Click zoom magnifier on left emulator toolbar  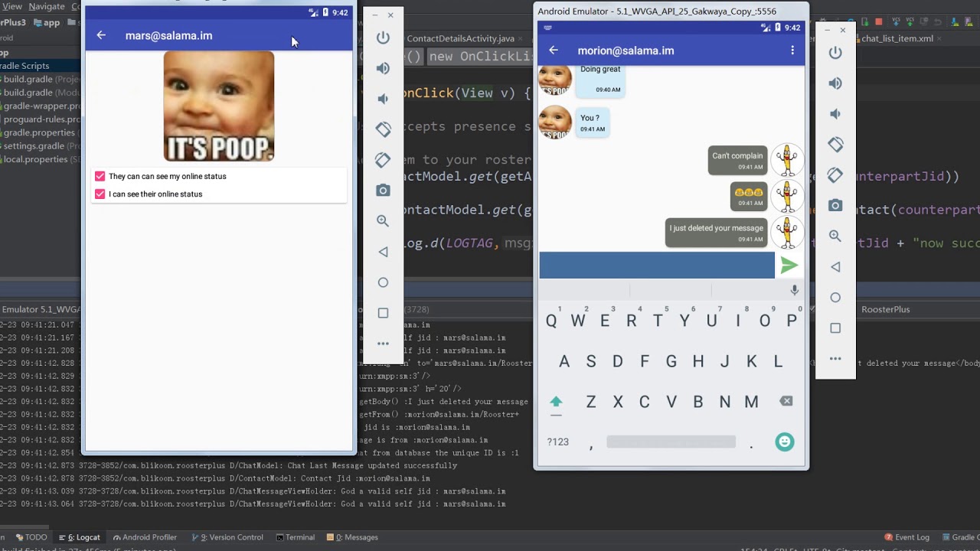coord(383,221)
